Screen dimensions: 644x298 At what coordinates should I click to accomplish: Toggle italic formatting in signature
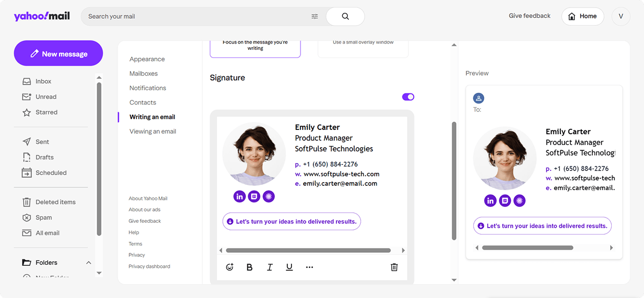click(269, 267)
